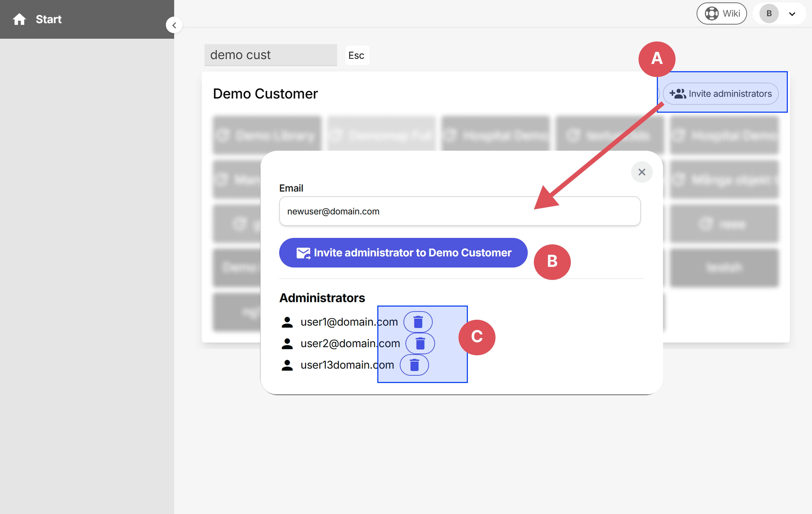
Task: Click the Demo Customer heading
Action: 265,94
